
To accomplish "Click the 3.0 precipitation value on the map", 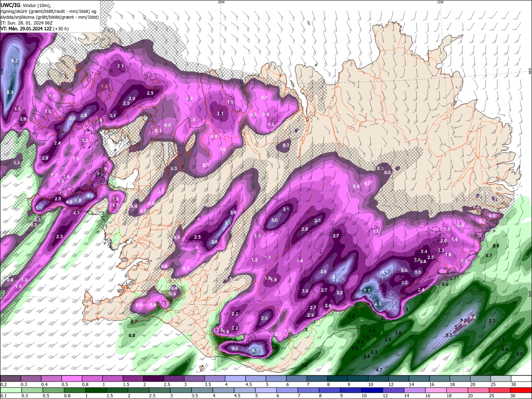I will point(305,291).
